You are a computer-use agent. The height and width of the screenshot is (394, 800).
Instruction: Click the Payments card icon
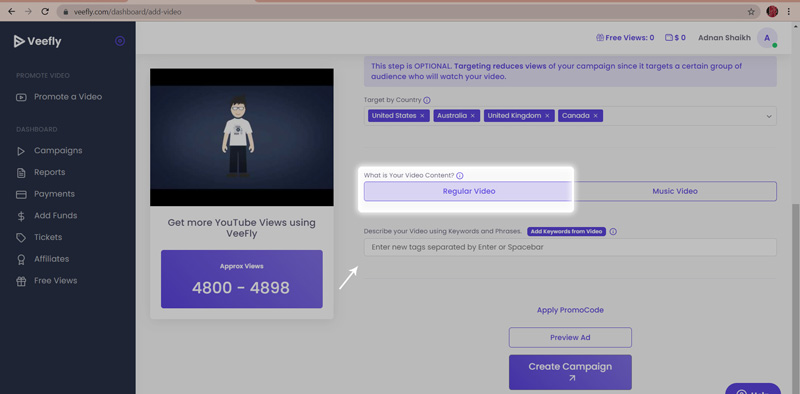coord(21,194)
